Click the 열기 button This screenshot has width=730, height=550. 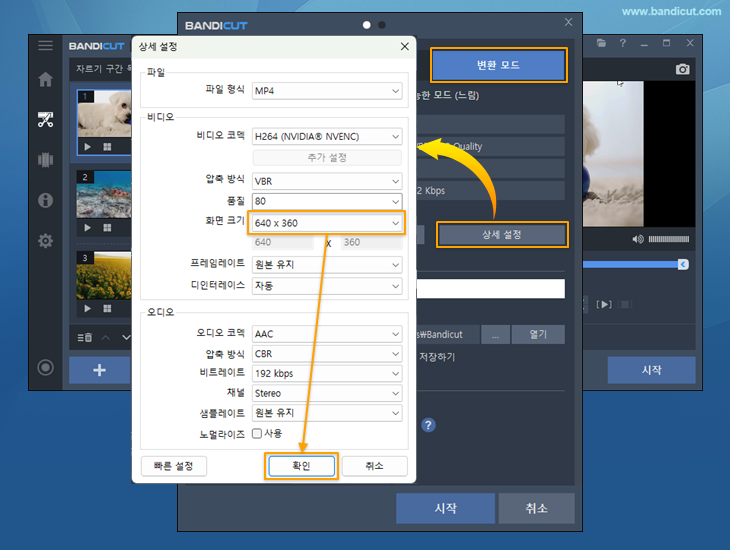[x=538, y=334]
